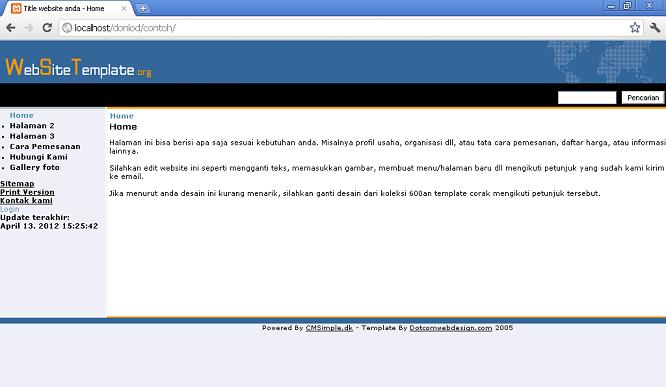The width and height of the screenshot is (666, 387).
Task: Click the search text field
Action: pos(587,98)
